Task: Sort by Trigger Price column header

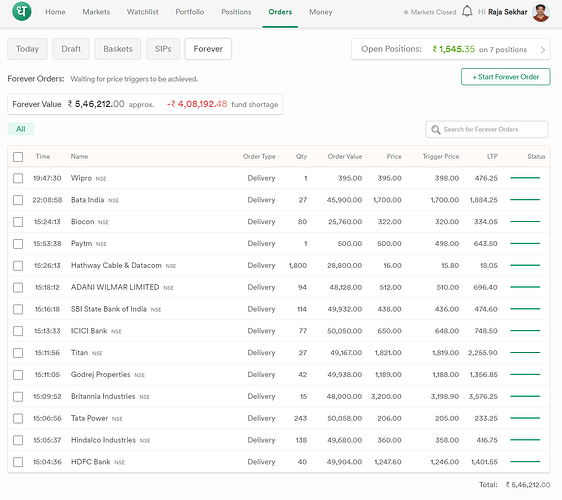Action: click(440, 157)
